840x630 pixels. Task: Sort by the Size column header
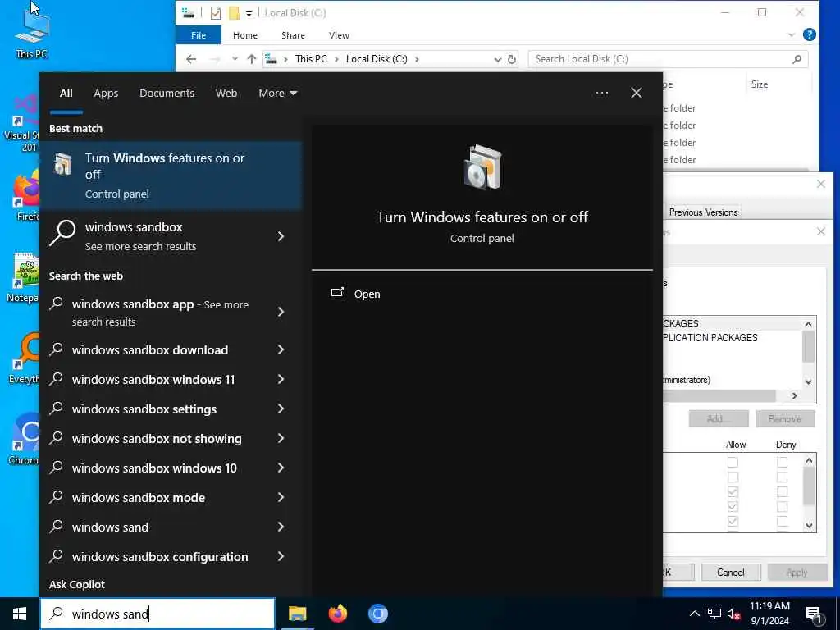759,84
